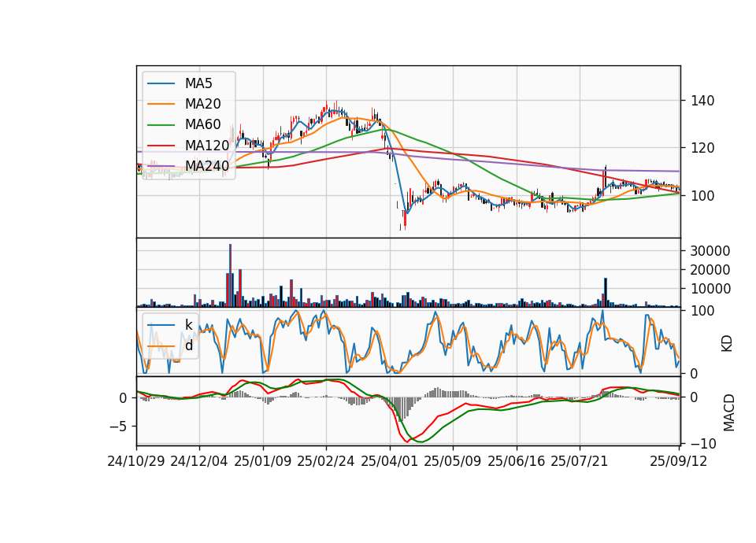The image size is (756, 543).
Task: Click the 25/07/21 date label
Action: [580, 461]
